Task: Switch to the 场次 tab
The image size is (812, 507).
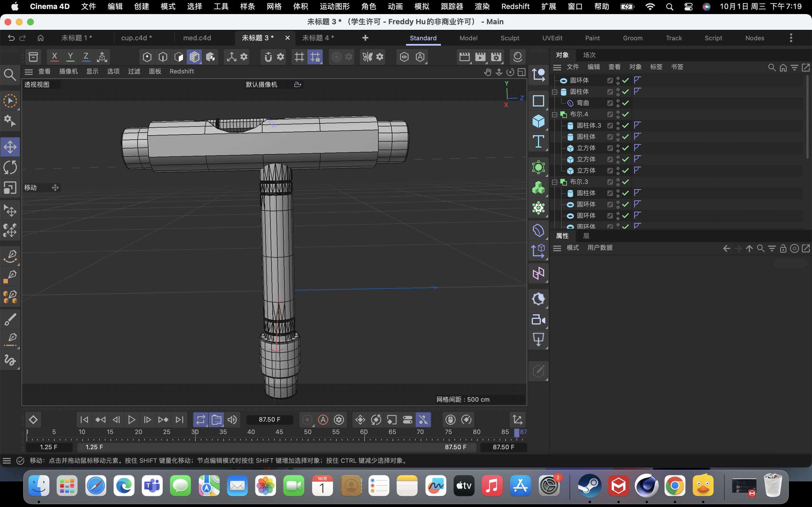Action: [590, 55]
